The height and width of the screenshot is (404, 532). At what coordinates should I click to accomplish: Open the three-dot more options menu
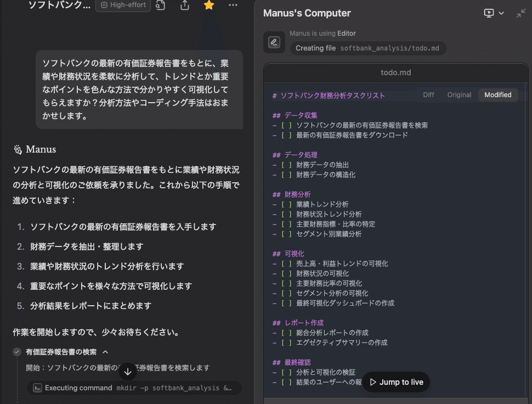click(x=233, y=5)
